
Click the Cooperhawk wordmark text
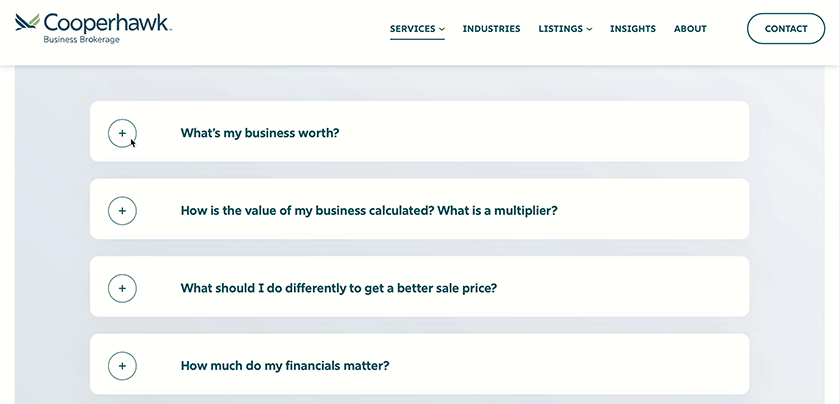pyautogui.click(x=107, y=22)
